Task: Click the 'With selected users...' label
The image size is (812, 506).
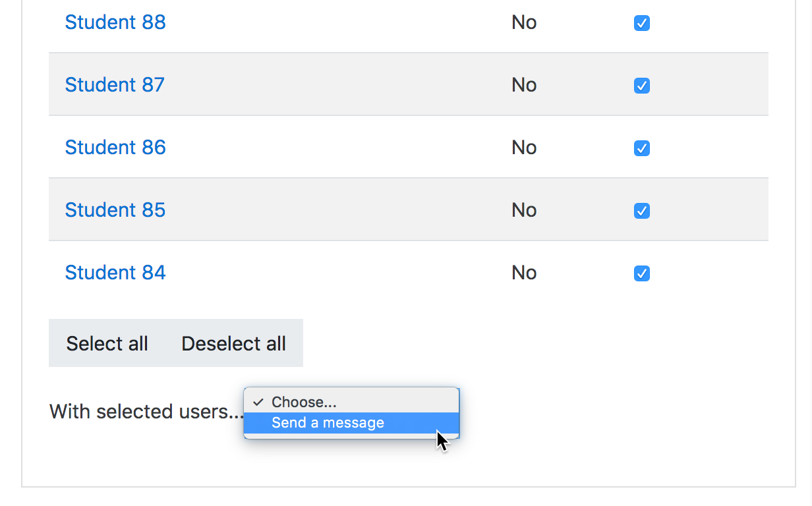Action: pos(146,412)
